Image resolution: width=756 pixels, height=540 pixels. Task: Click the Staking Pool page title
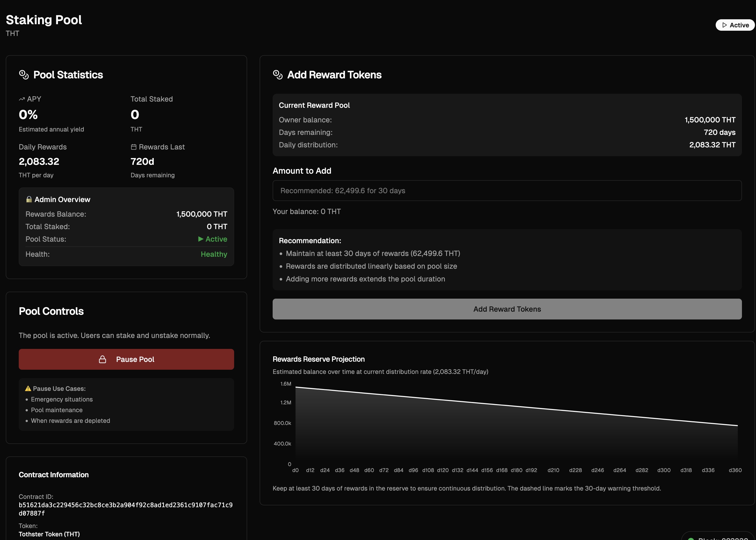[x=44, y=20]
